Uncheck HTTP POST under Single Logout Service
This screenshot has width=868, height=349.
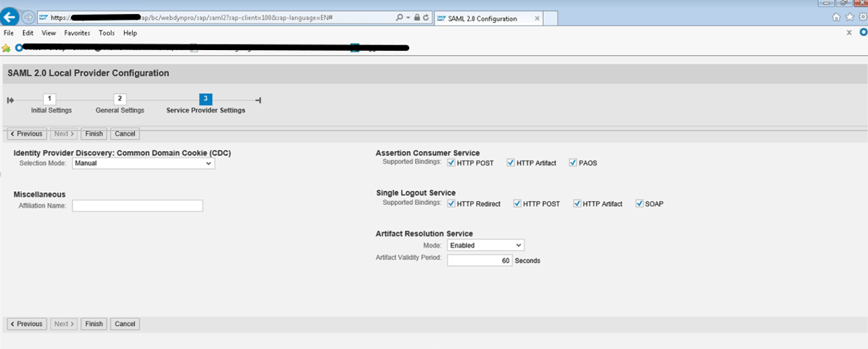point(517,204)
